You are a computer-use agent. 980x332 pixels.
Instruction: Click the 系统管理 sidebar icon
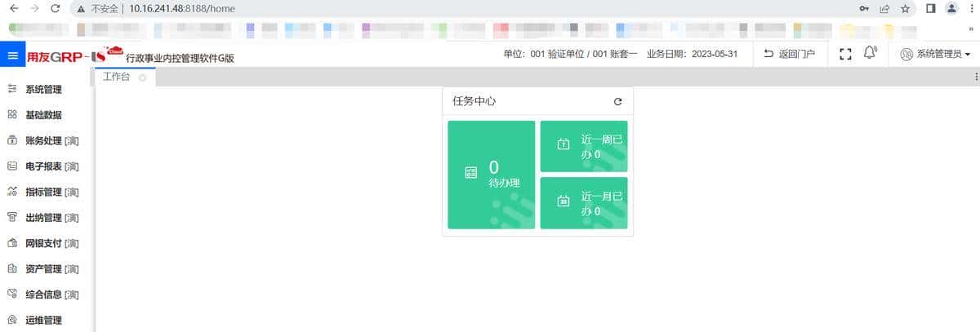click(x=12, y=90)
